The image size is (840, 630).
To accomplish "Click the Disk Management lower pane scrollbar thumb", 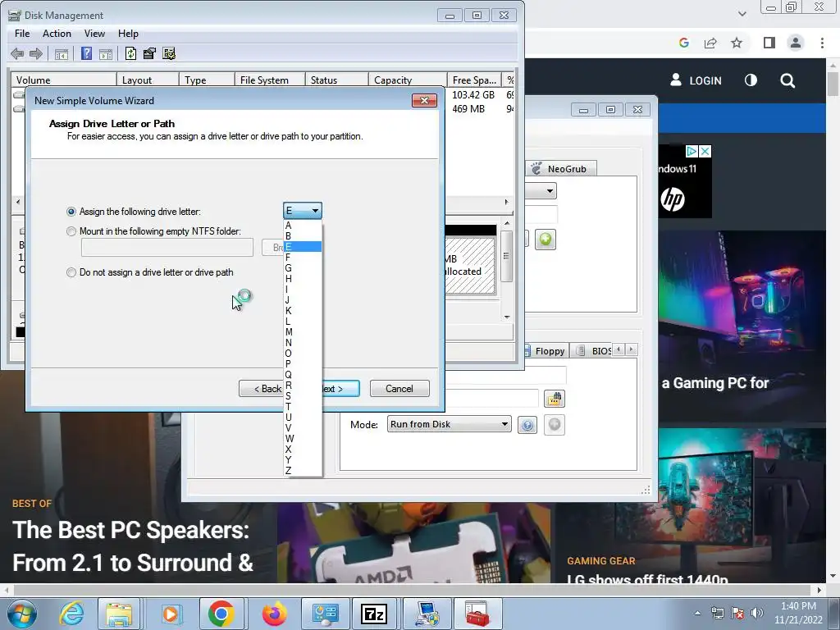I will (x=506, y=257).
